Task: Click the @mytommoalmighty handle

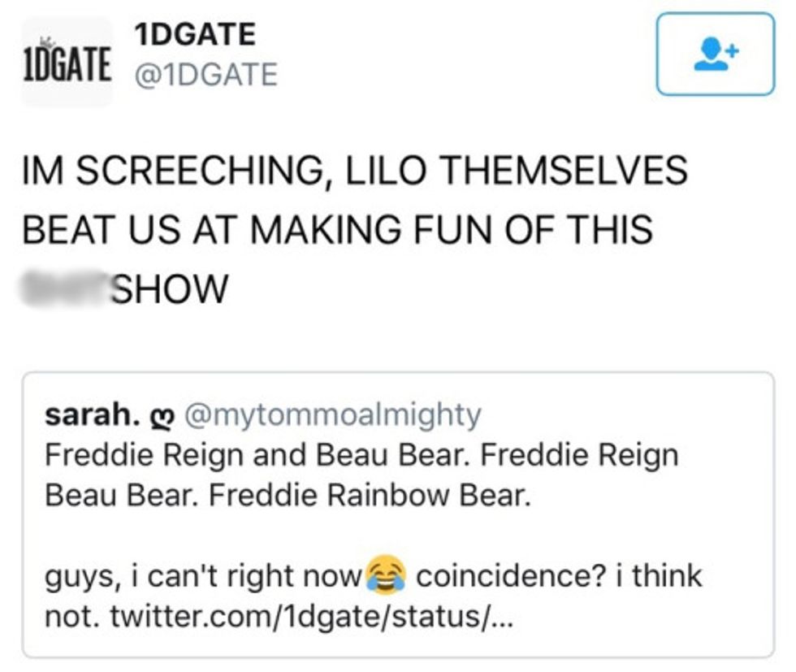Action: pos(333,415)
